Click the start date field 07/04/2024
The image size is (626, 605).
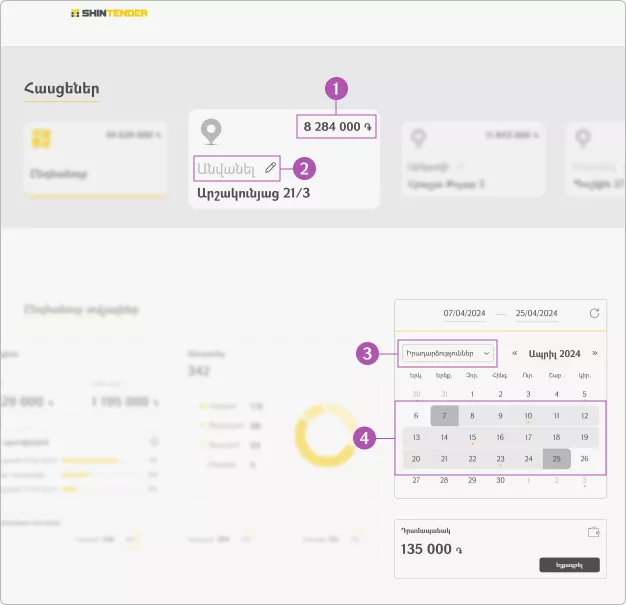[x=464, y=314]
